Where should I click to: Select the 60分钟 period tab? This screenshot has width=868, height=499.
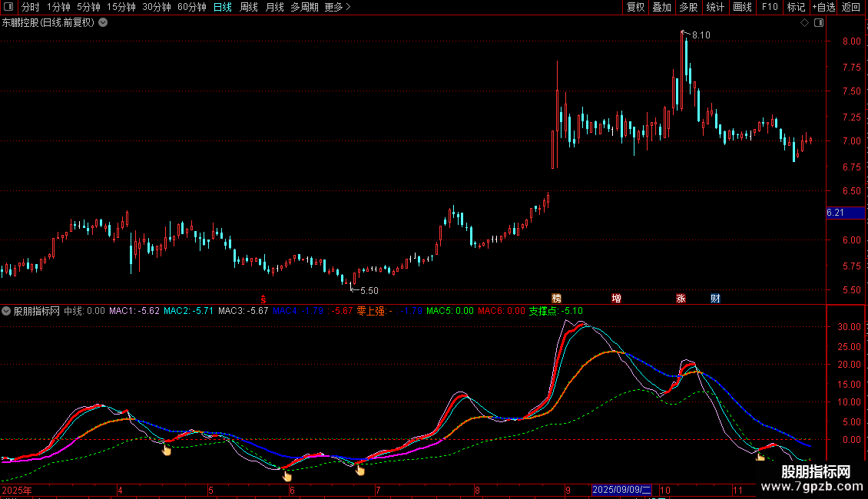pyautogui.click(x=191, y=7)
